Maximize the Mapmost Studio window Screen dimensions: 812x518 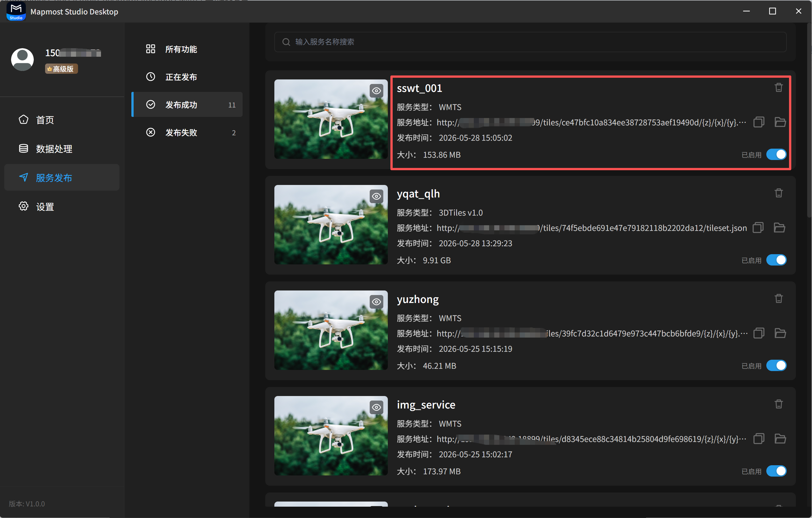coord(773,11)
